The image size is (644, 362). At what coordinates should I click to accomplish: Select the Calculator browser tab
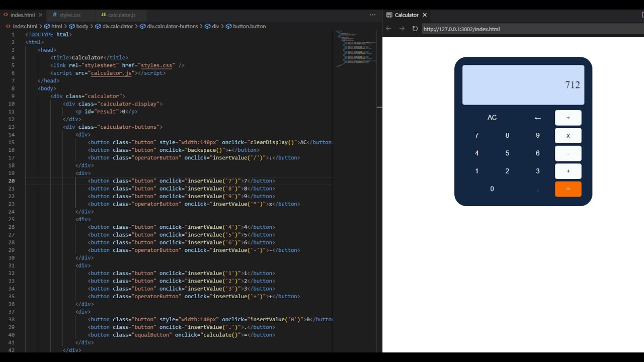click(x=407, y=15)
